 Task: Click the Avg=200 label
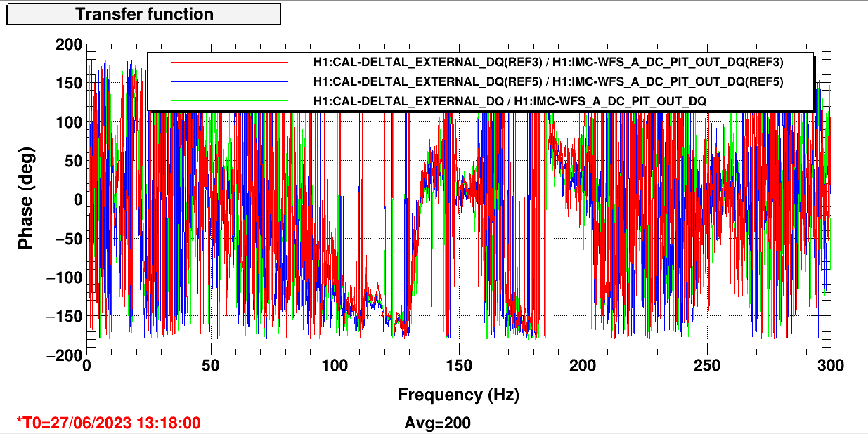[437, 423]
